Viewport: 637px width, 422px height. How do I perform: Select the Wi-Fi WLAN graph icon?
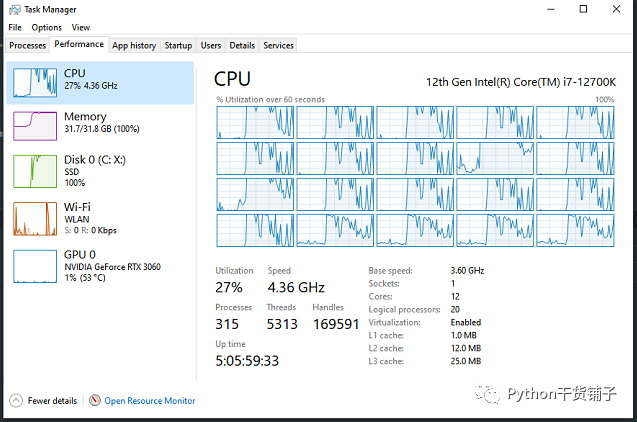[35, 219]
